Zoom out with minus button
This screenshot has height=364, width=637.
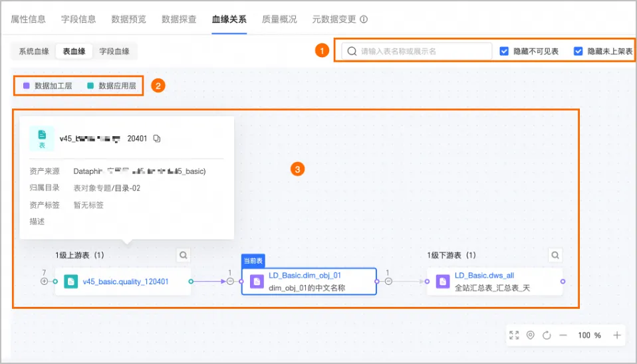click(563, 335)
